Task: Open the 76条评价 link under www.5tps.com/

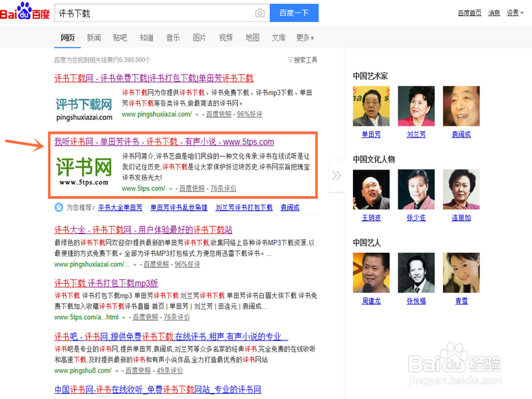Action: (223, 188)
